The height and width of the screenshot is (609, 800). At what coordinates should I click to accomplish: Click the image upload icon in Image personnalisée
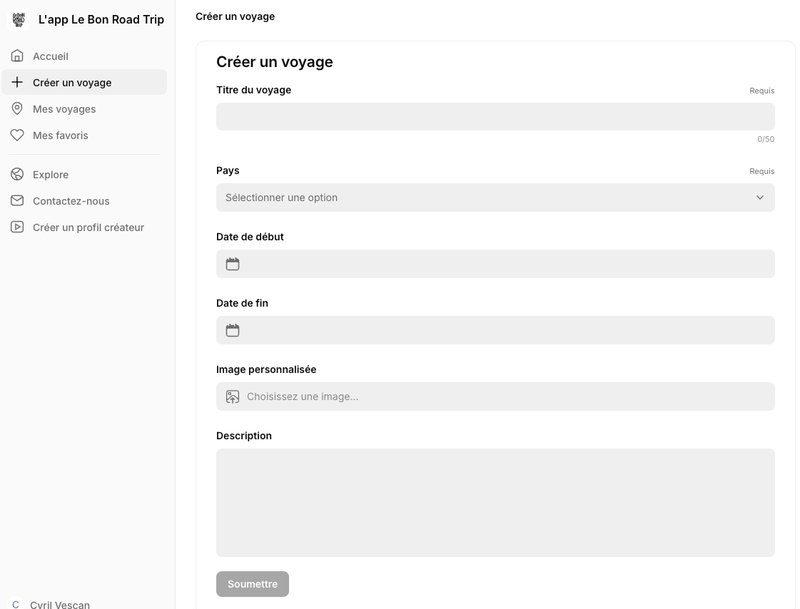point(233,396)
